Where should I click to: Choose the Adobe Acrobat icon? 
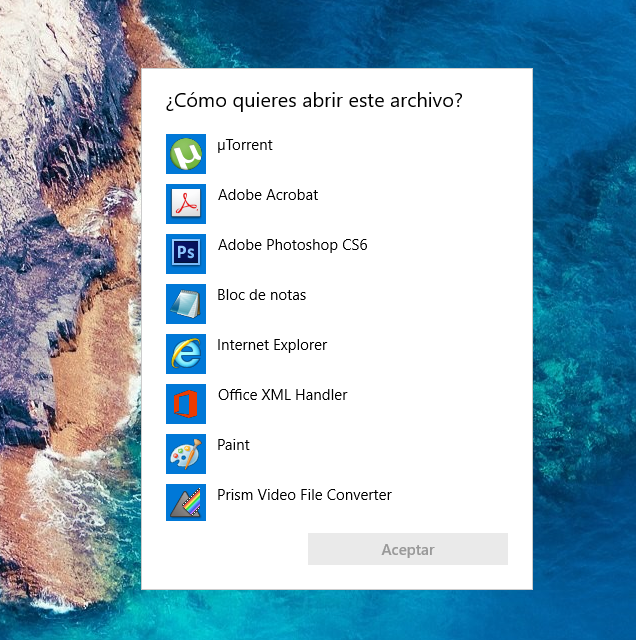[186, 204]
